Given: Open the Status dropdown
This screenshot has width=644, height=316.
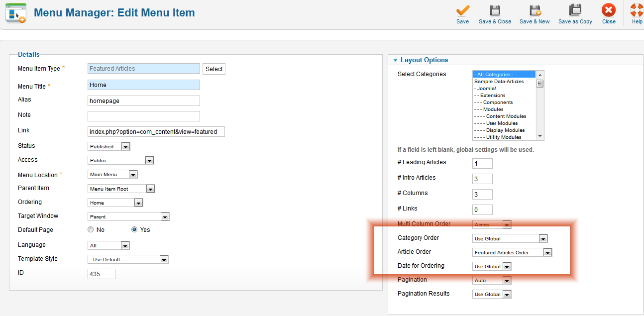Looking at the screenshot, I should point(109,147).
